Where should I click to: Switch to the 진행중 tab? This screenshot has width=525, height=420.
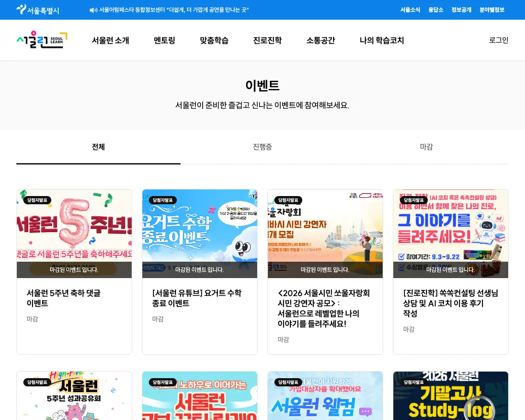(x=262, y=147)
